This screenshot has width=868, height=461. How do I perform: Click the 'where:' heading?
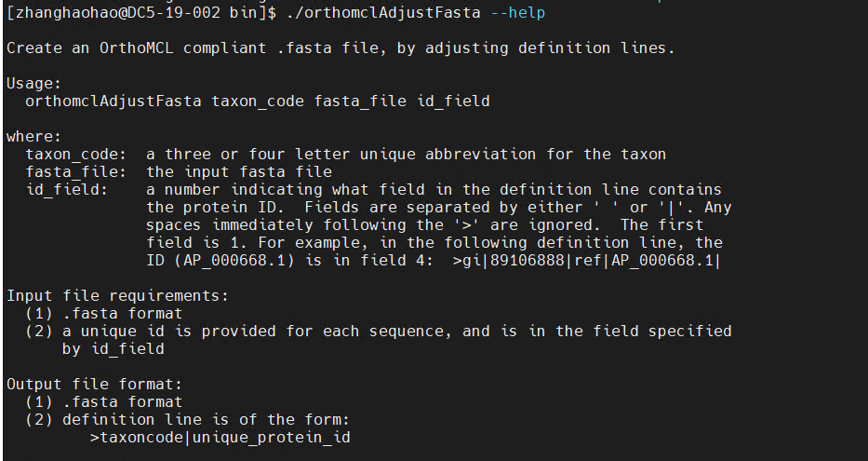pos(33,136)
